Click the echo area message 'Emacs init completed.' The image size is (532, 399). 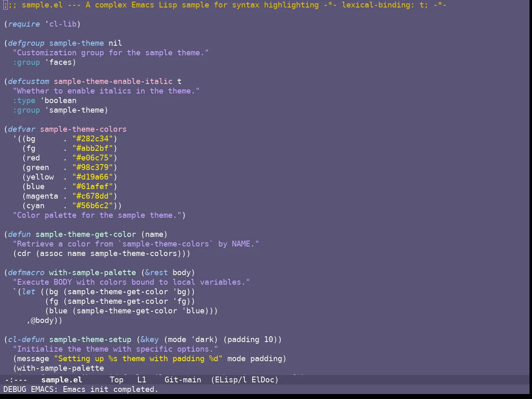[111, 389]
